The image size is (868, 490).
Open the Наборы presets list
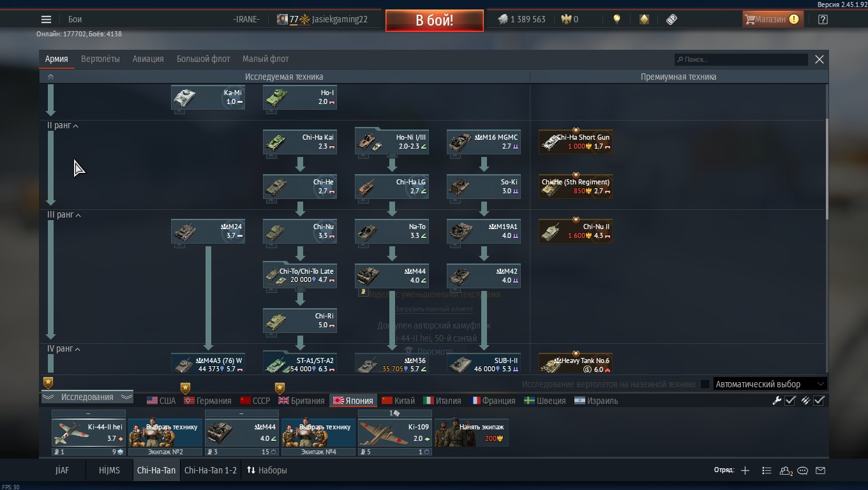[267, 470]
